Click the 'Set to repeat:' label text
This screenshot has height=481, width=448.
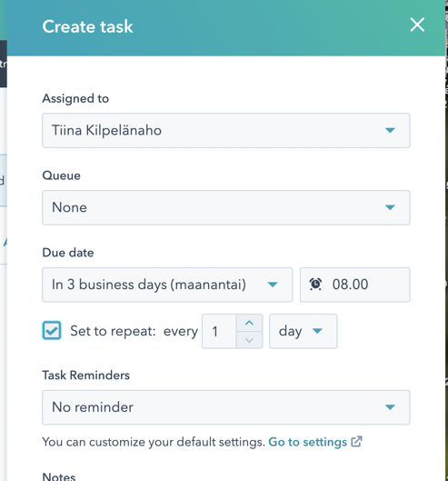[114, 331]
